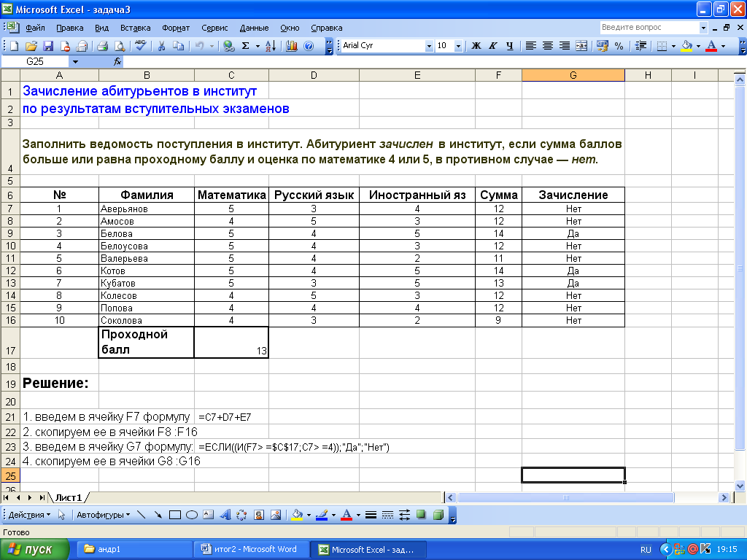Insert a text box from the drawing toolbar
The height and width of the screenshot is (560, 747).
tap(208, 515)
